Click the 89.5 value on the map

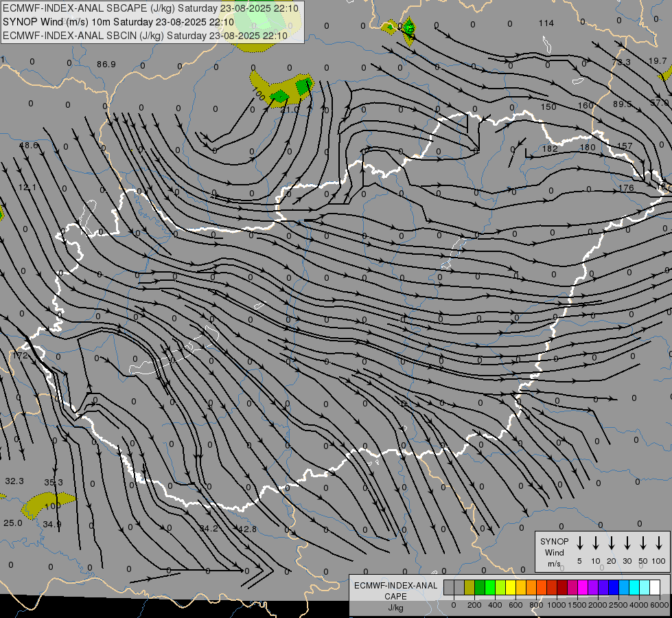click(623, 104)
